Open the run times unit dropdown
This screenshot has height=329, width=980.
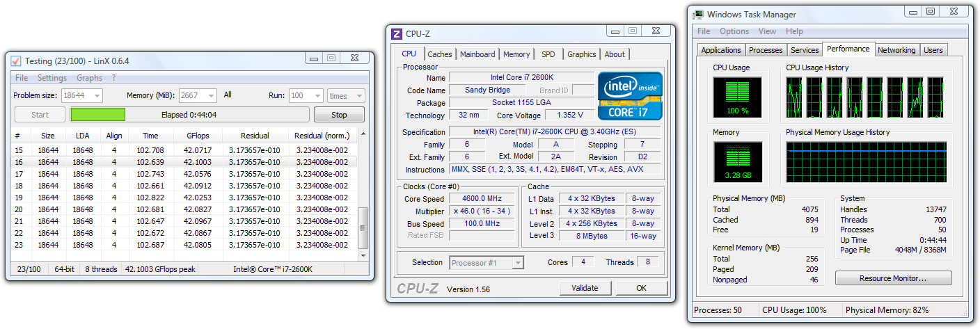pyautogui.click(x=358, y=95)
